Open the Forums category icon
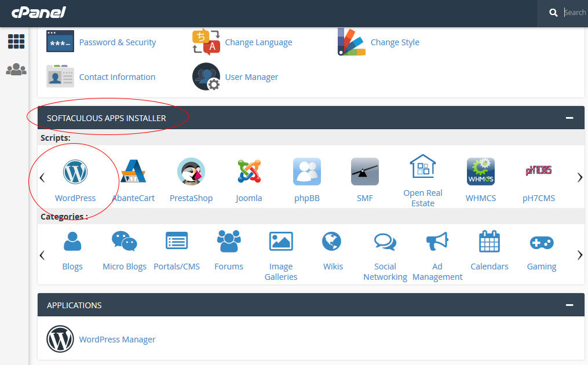This screenshot has width=588, height=365. pos(229,241)
